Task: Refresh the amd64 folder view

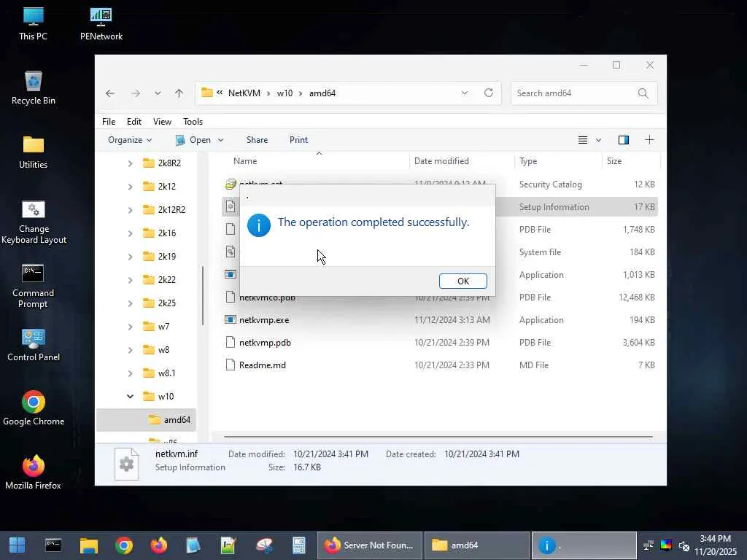Action: coord(488,93)
